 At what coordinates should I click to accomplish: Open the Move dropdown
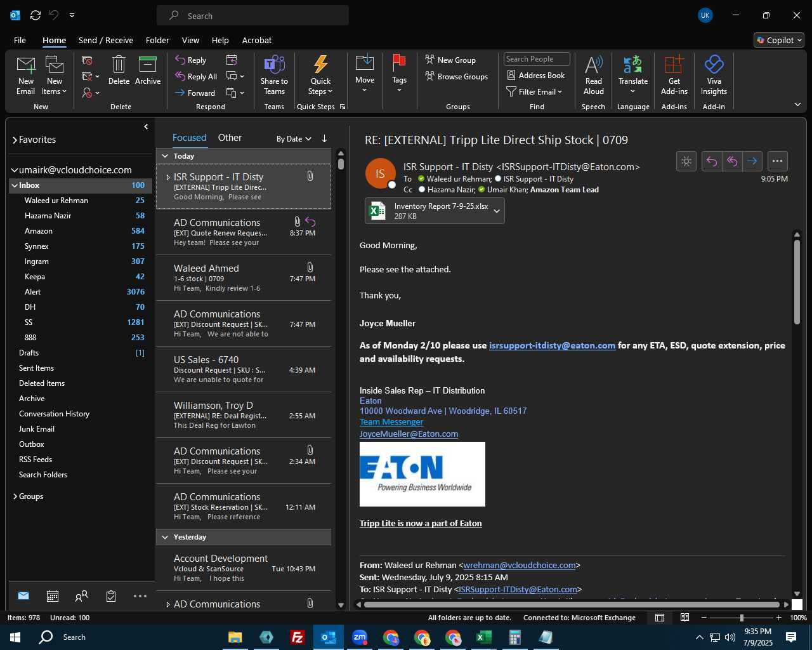(x=364, y=74)
